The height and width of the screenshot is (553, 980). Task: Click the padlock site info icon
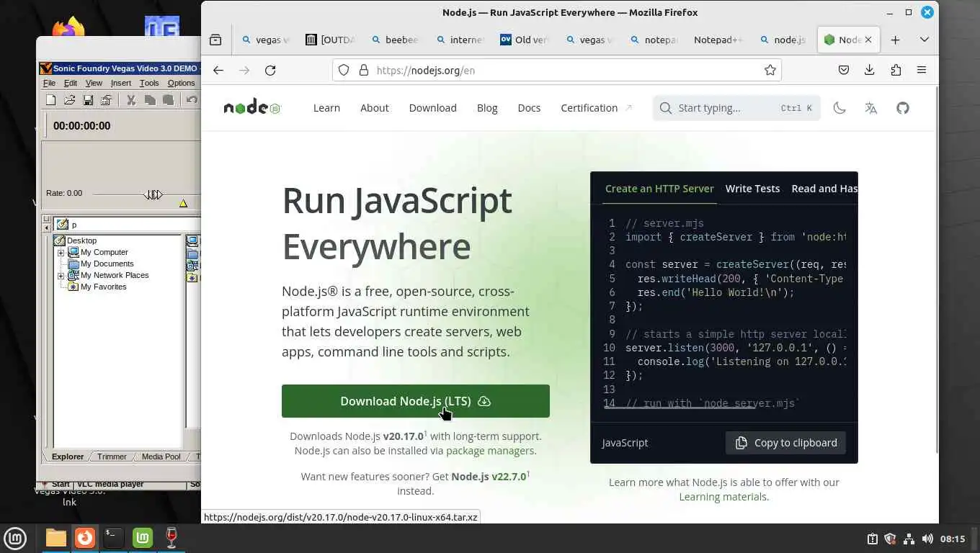click(363, 70)
